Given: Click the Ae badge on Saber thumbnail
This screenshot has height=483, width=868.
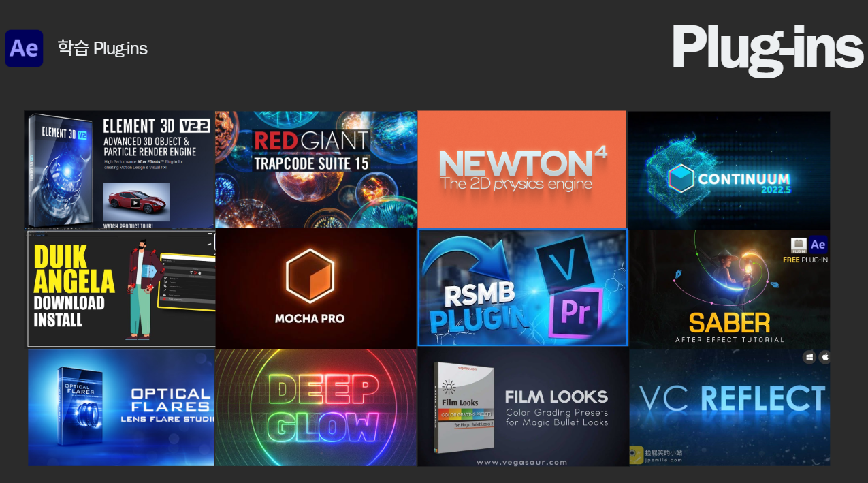Looking at the screenshot, I should pyautogui.click(x=818, y=245).
